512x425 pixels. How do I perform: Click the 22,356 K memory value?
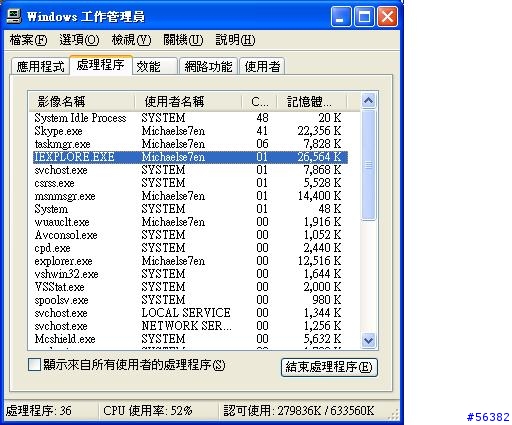[x=319, y=131]
